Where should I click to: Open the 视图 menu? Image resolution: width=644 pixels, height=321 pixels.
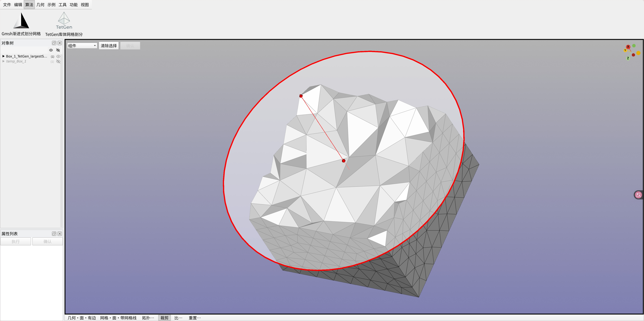pyautogui.click(x=85, y=5)
